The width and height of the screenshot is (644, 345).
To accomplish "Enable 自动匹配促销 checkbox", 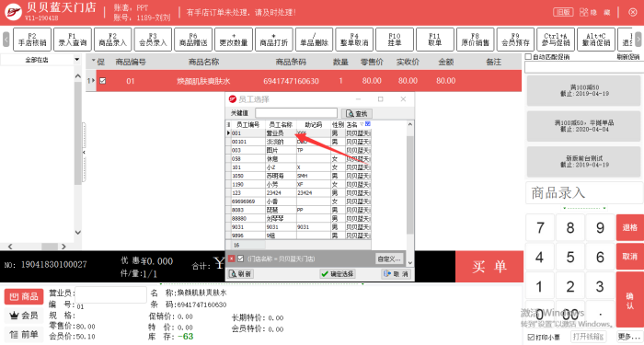I will [x=529, y=57].
